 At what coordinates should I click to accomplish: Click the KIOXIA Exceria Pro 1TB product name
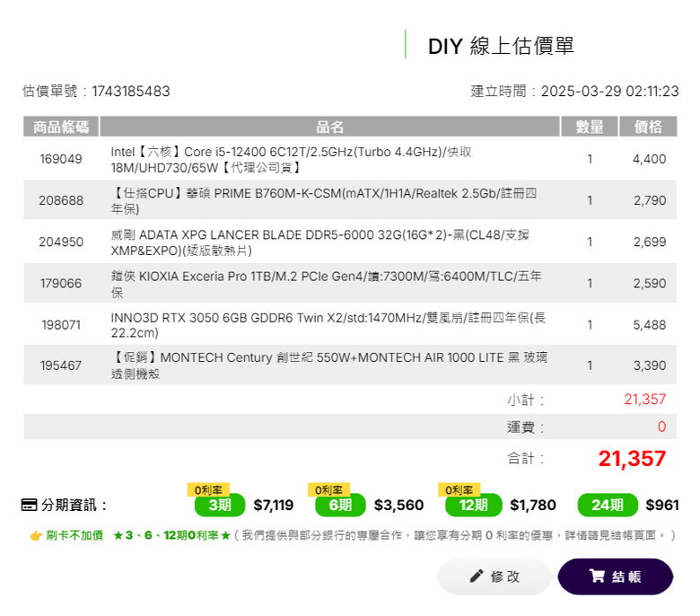pos(327,284)
